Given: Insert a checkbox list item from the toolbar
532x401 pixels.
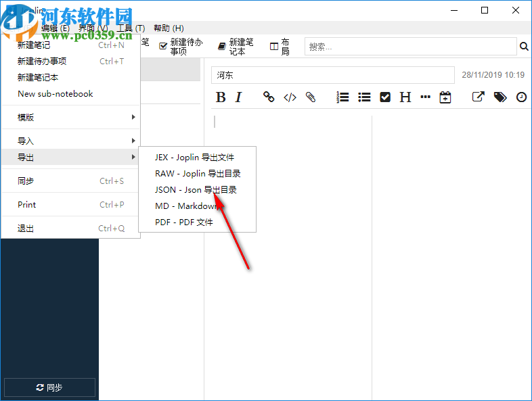Looking at the screenshot, I should (385, 97).
